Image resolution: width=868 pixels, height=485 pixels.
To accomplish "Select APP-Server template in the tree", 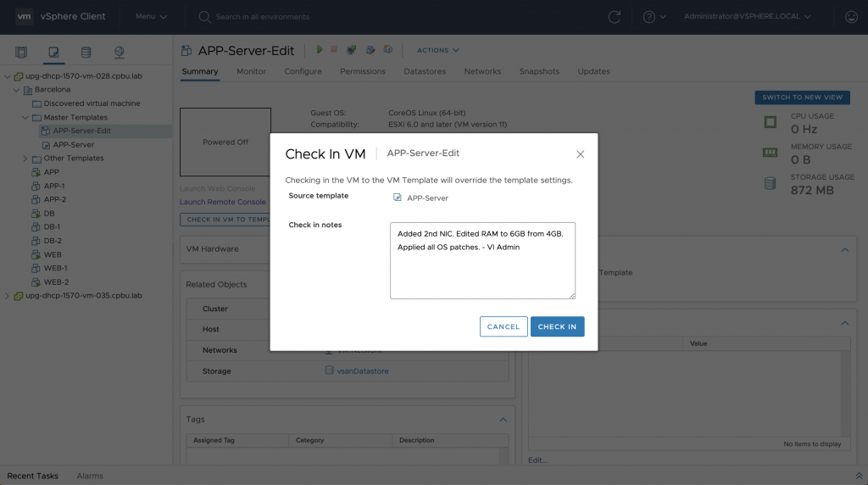I will pos(73,144).
